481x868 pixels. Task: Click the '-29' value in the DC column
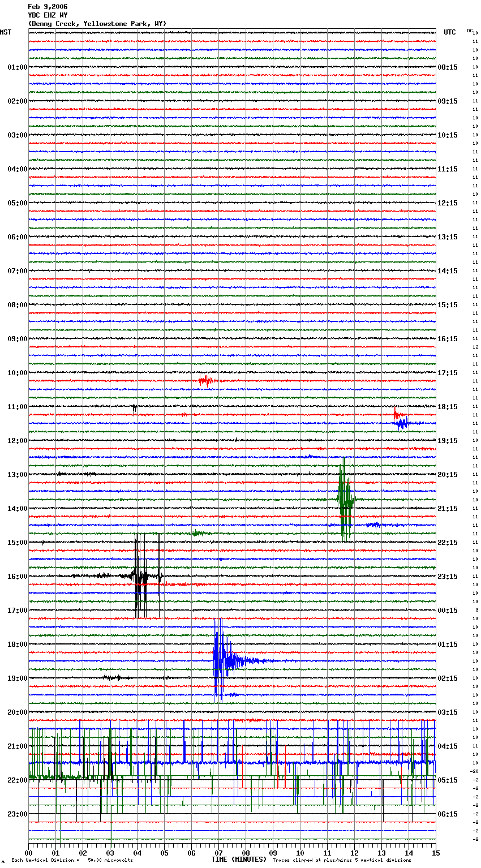(x=475, y=771)
